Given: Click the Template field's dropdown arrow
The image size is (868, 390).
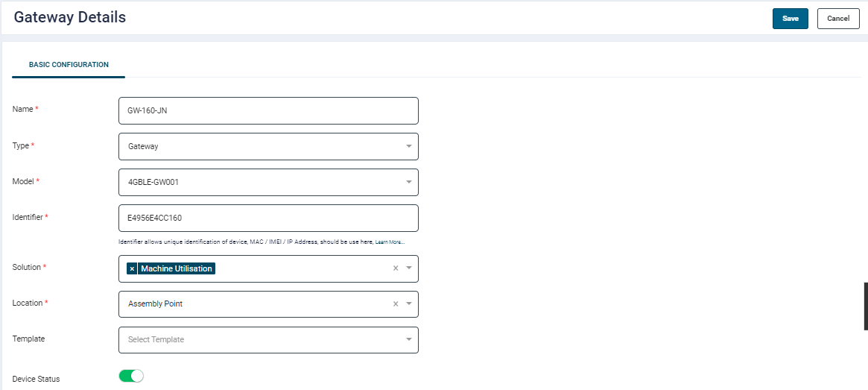Looking at the screenshot, I should 408,340.
